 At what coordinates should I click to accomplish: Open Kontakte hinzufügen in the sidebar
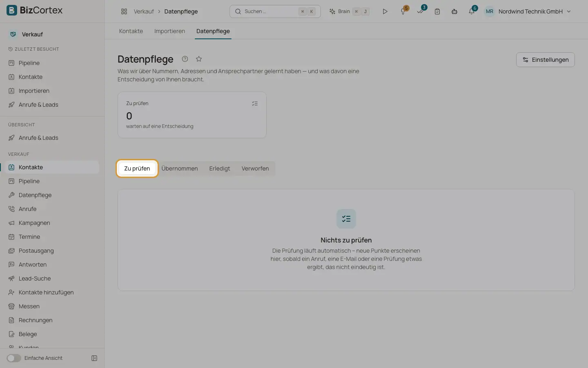pyautogui.click(x=52, y=292)
